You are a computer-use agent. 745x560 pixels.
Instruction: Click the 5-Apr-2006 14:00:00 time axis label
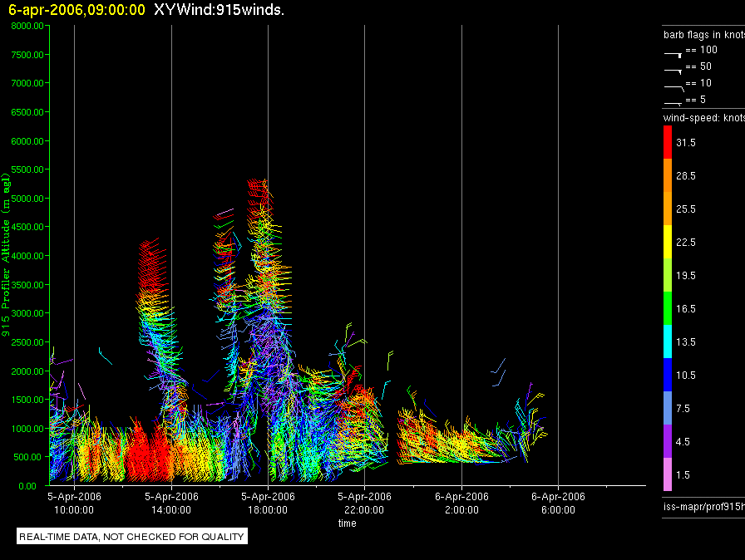coord(171,504)
